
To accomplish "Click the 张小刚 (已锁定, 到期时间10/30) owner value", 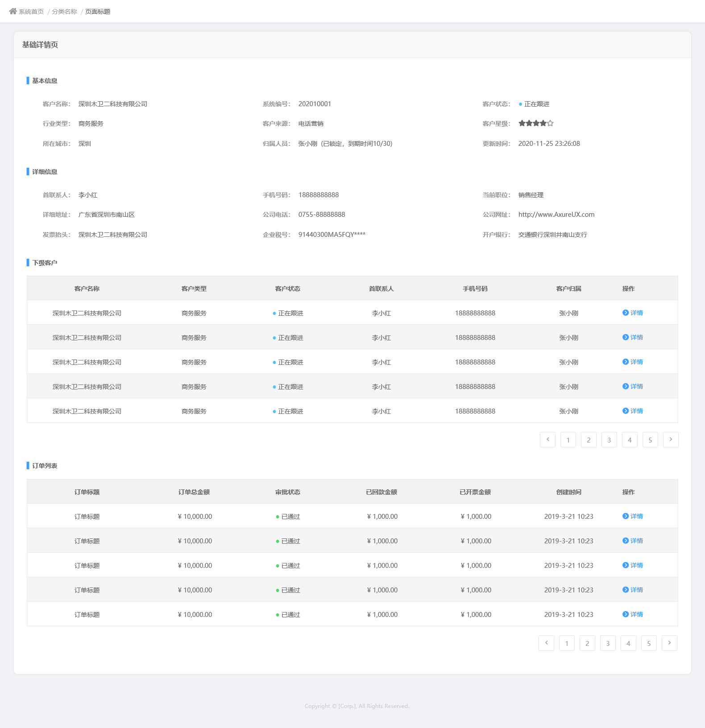I will tap(345, 144).
